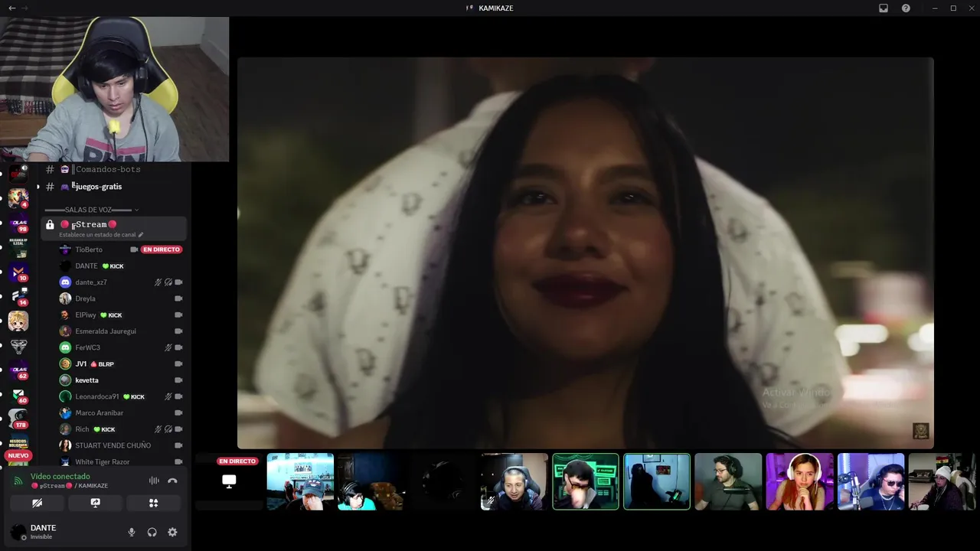Image resolution: width=980 pixels, height=551 pixels.
Task: Select user Marco Aranibar
Action: click(100, 412)
